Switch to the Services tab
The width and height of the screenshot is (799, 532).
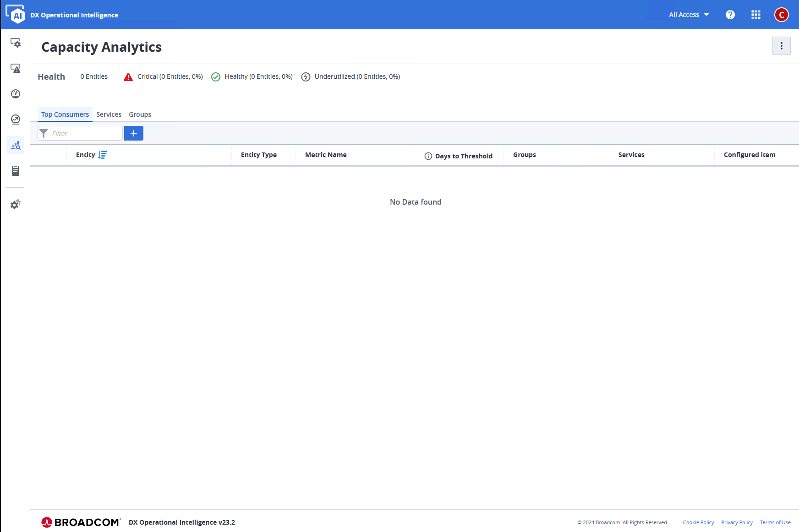click(x=109, y=114)
